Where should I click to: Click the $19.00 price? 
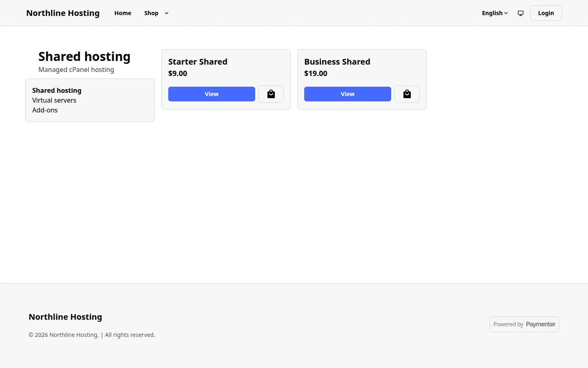316,74
